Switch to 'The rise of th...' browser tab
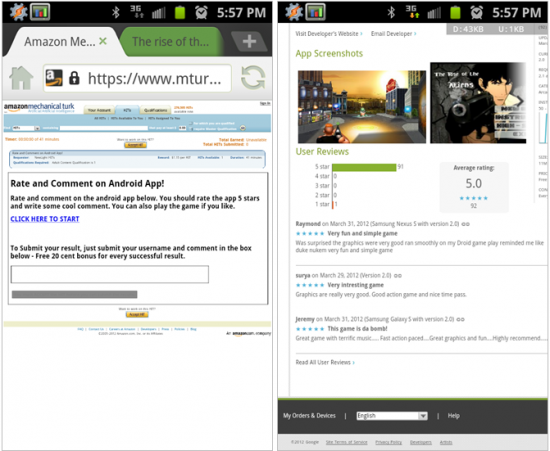 coord(171,42)
